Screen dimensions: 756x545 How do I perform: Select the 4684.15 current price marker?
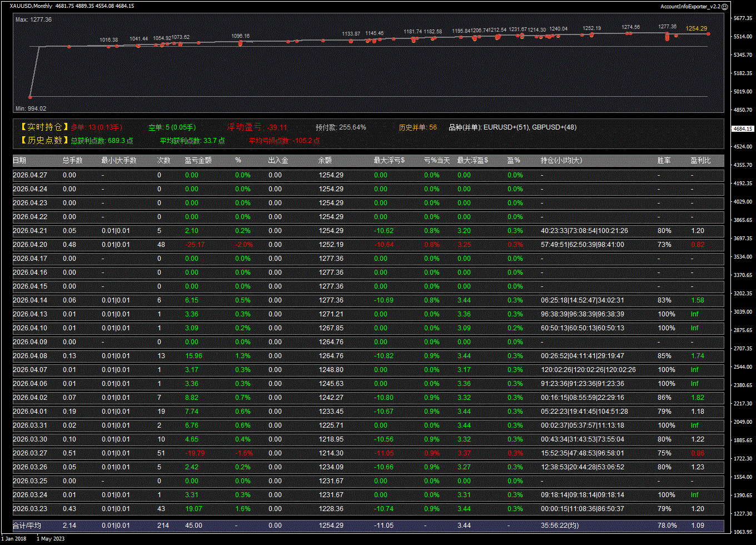[741, 128]
